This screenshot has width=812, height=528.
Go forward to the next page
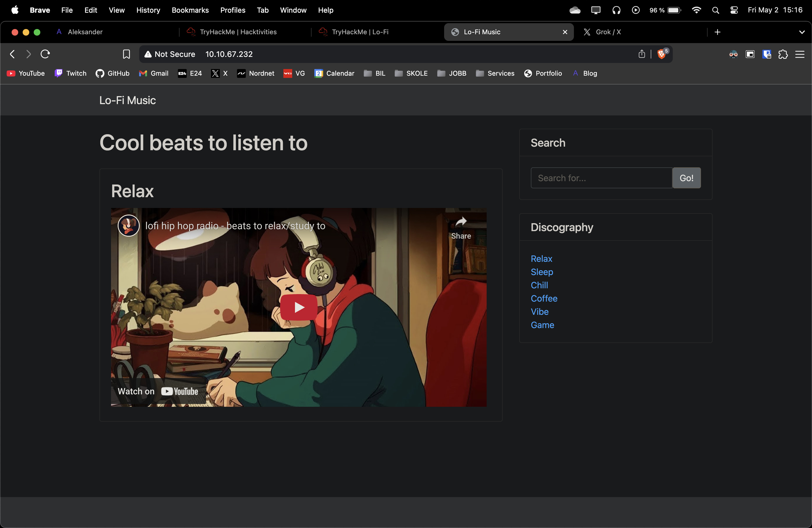tap(29, 54)
